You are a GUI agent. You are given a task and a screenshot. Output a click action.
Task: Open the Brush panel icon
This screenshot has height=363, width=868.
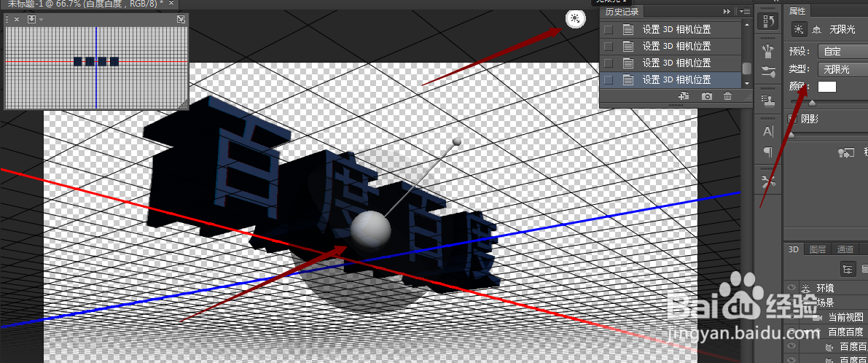pyautogui.click(x=768, y=71)
